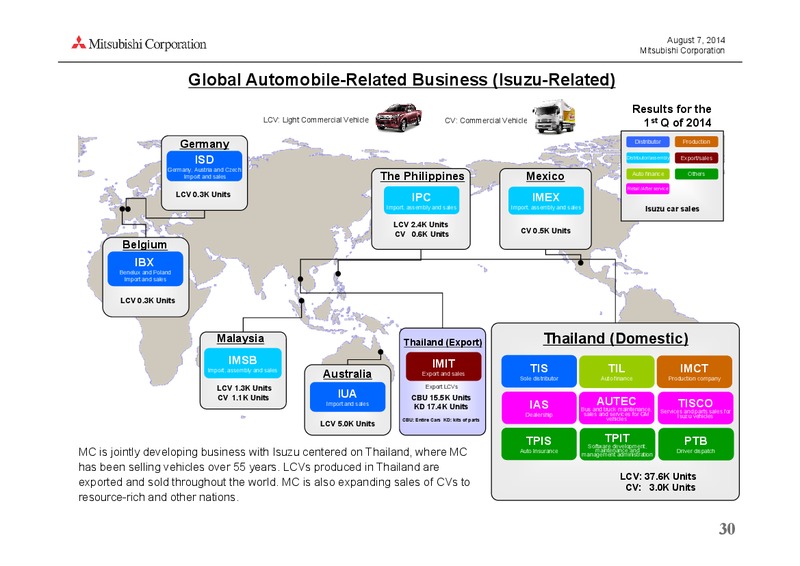Click the white commercial truck image

tap(554, 117)
